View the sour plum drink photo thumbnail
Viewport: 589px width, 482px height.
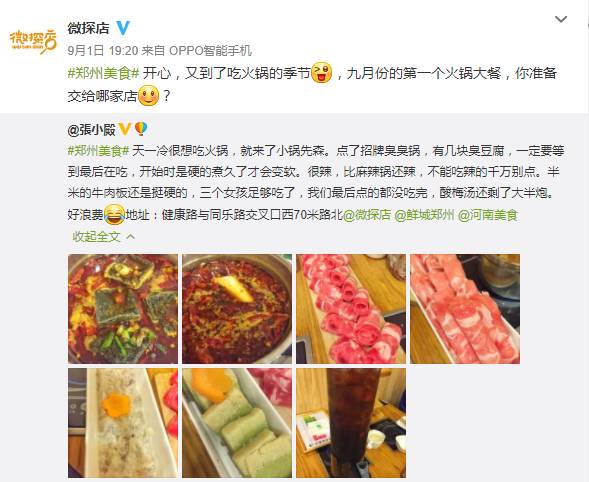pos(351,423)
